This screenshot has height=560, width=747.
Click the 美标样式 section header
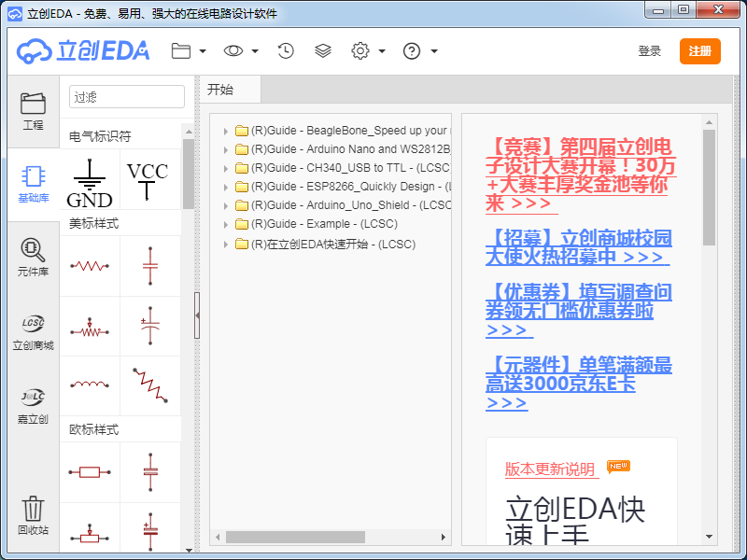(x=94, y=223)
